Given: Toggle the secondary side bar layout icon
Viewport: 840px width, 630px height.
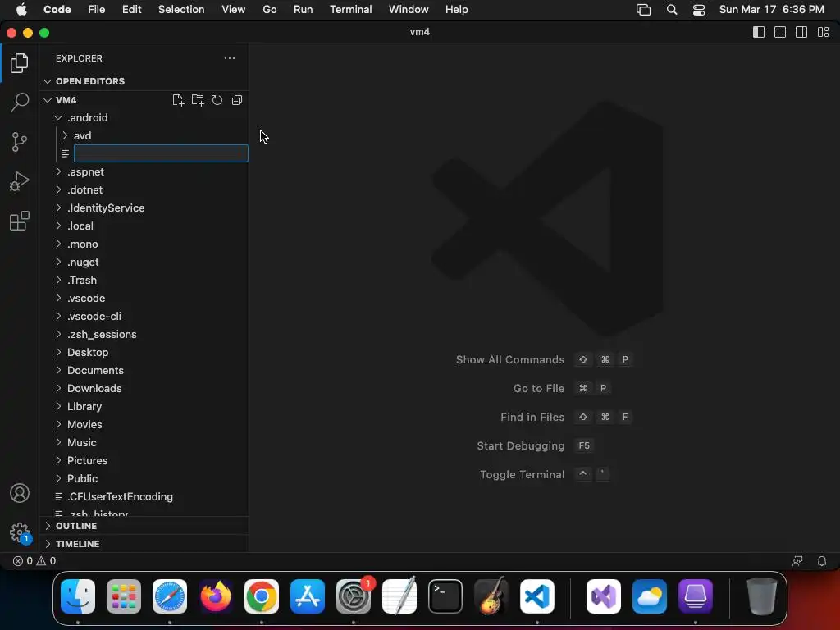Looking at the screenshot, I should point(801,32).
